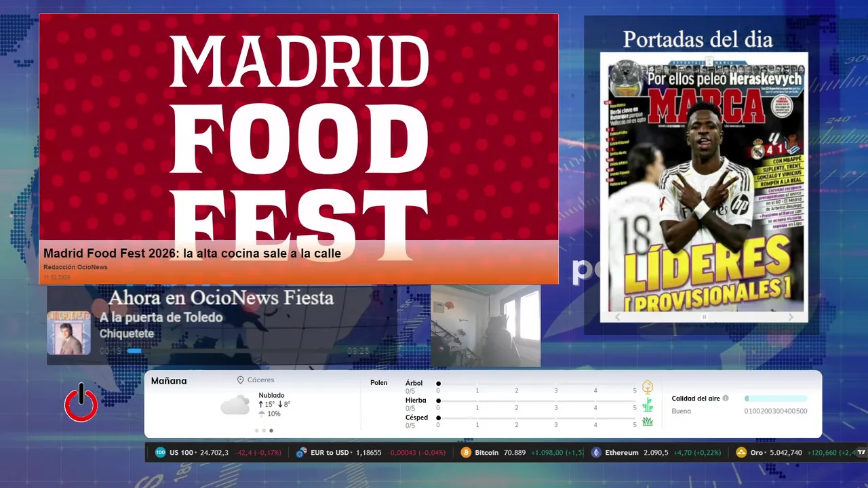Select the second weather carousel dot
868x488 pixels.
coord(264,430)
